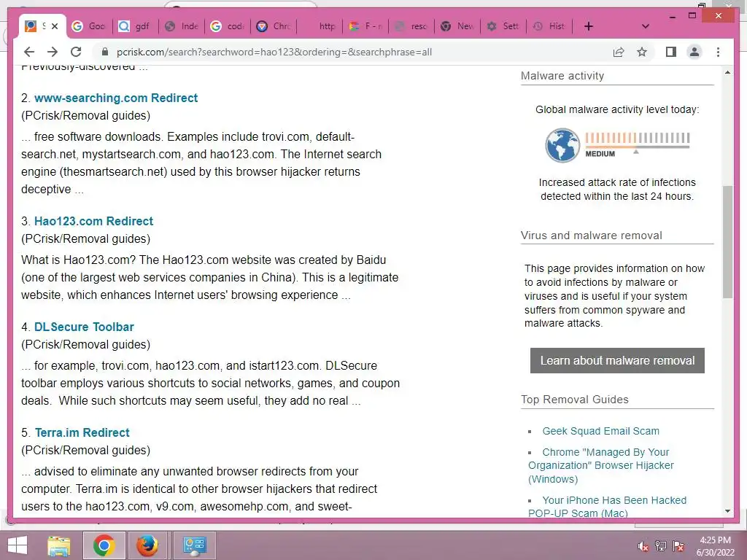The height and width of the screenshot is (560, 747).
Task: Switch to the F - n tab
Action: 366,26
